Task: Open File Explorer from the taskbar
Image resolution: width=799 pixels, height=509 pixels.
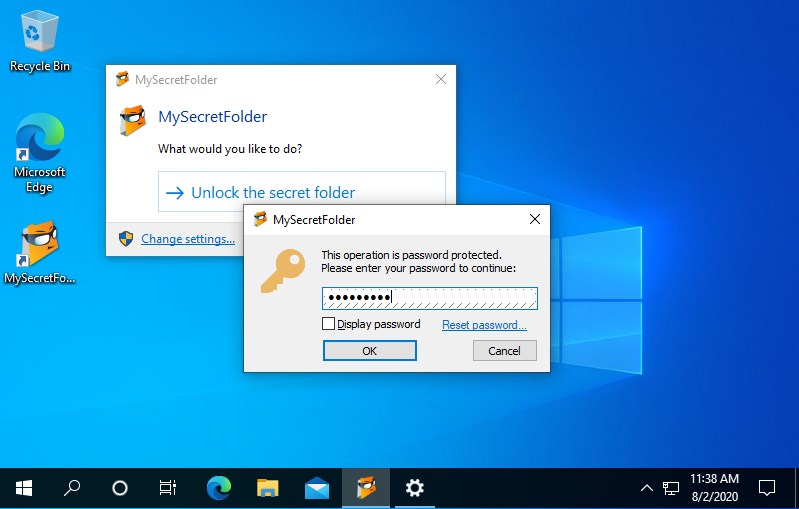Action: coord(268,488)
